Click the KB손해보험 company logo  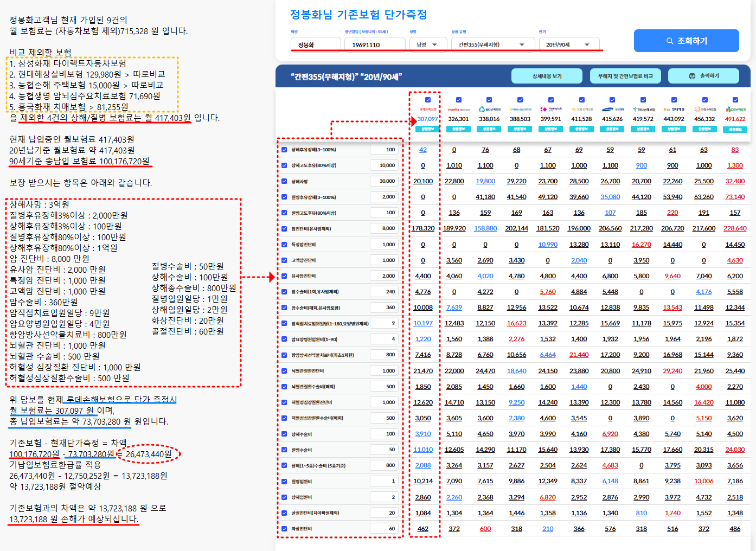coord(581,110)
